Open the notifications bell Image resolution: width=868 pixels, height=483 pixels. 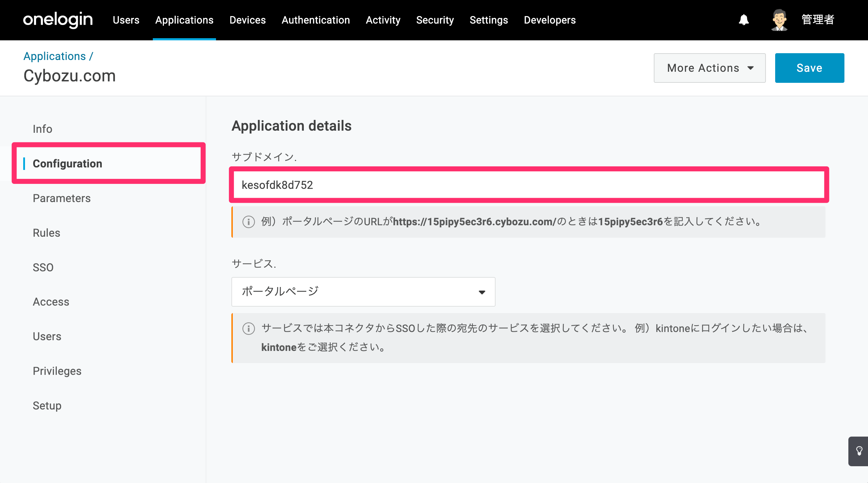click(744, 20)
